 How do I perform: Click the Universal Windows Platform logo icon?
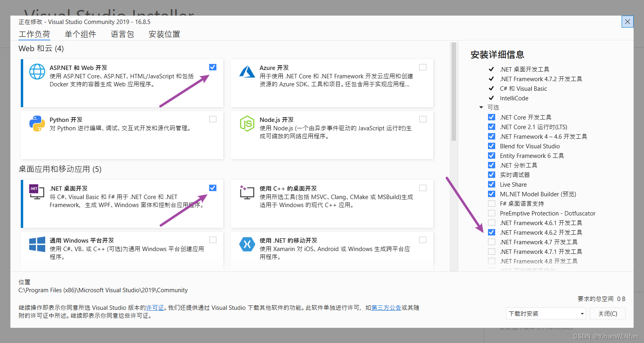tap(37, 244)
